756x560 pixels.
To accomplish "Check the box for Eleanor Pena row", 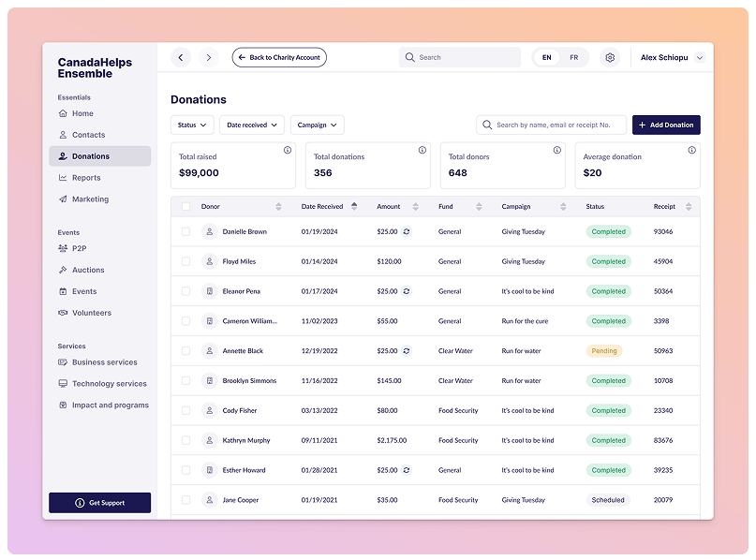I will [x=185, y=291].
